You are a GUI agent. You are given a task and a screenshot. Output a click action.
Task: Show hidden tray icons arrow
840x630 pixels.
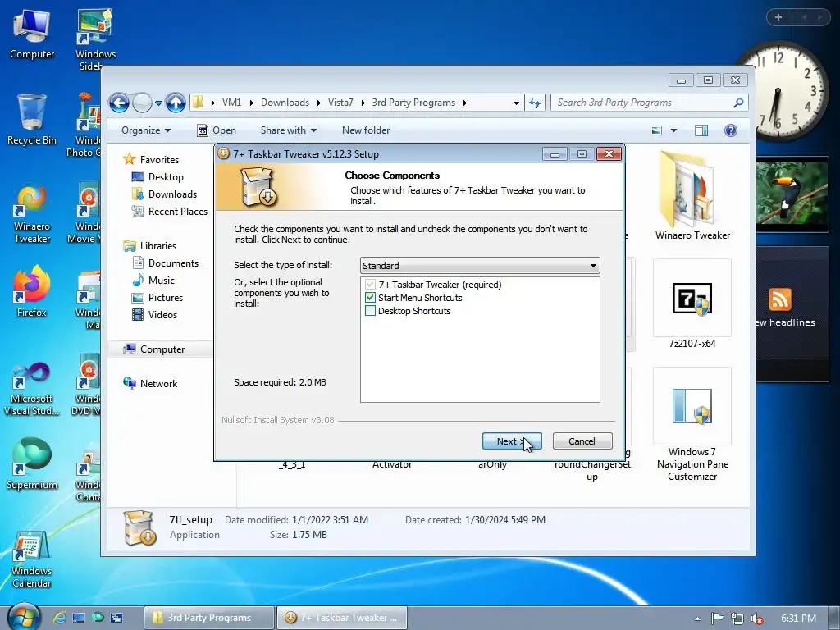click(x=697, y=619)
